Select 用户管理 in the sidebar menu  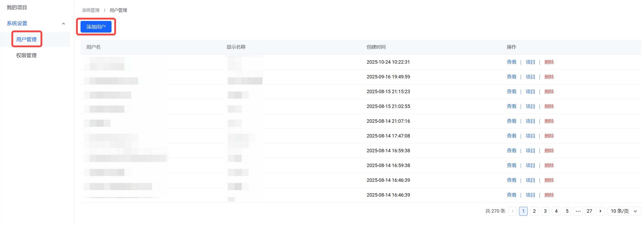pyautogui.click(x=26, y=40)
